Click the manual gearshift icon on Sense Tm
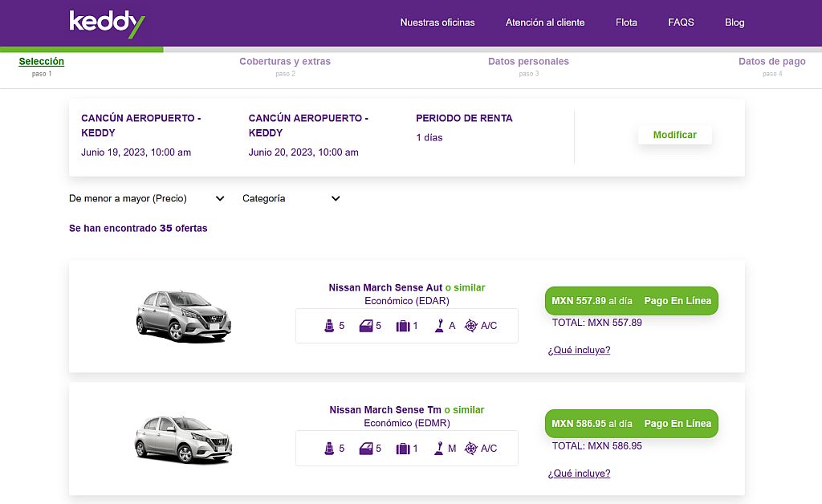The width and height of the screenshot is (822, 504). [440, 448]
